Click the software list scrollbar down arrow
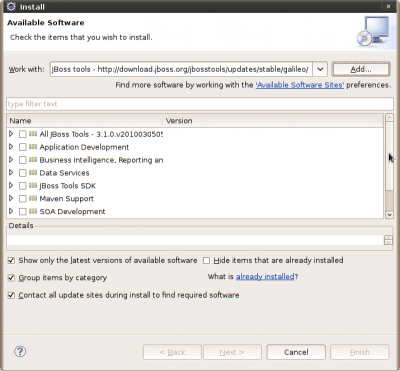 point(389,215)
